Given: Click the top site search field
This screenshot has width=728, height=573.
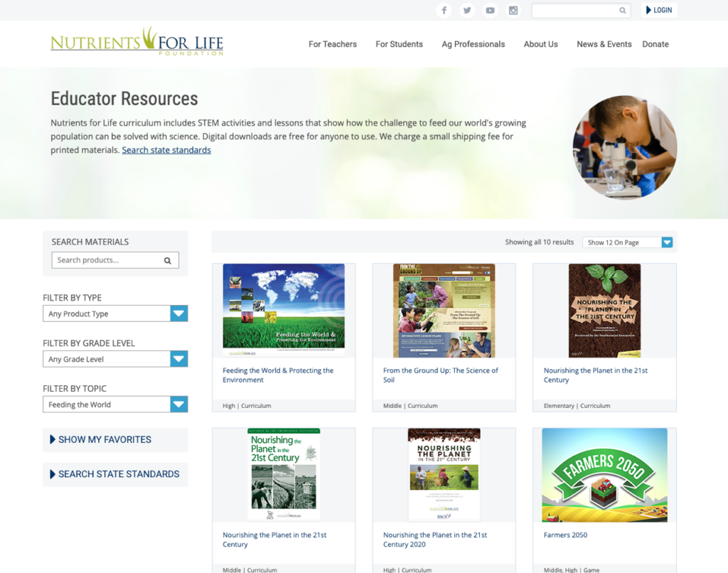Looking at the screenshot, I should [581, 10].
